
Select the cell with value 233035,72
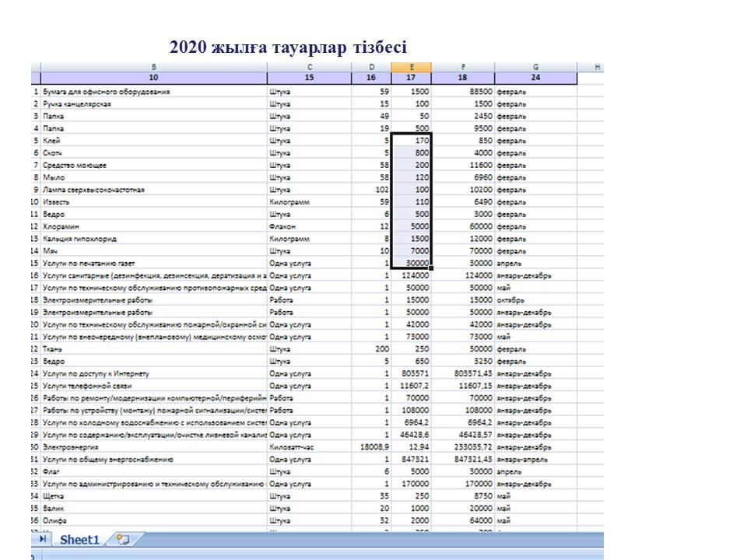click(462, 447)
